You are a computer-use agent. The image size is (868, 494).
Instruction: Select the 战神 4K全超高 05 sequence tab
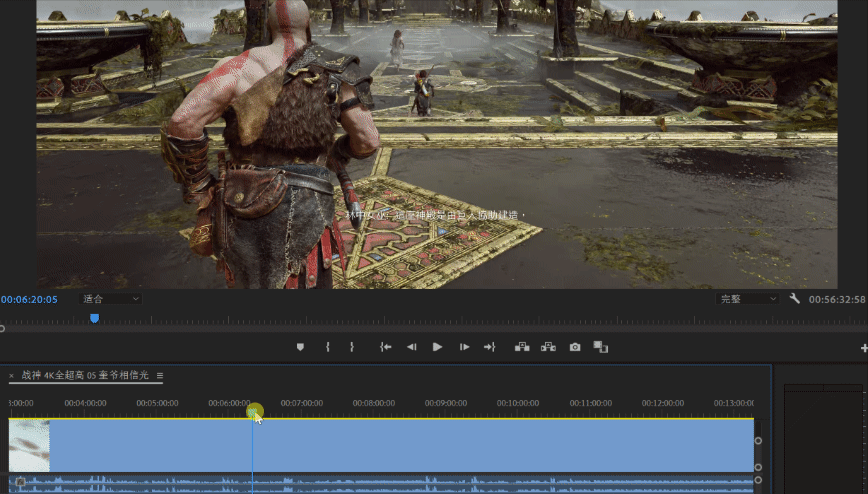point(84,376)
